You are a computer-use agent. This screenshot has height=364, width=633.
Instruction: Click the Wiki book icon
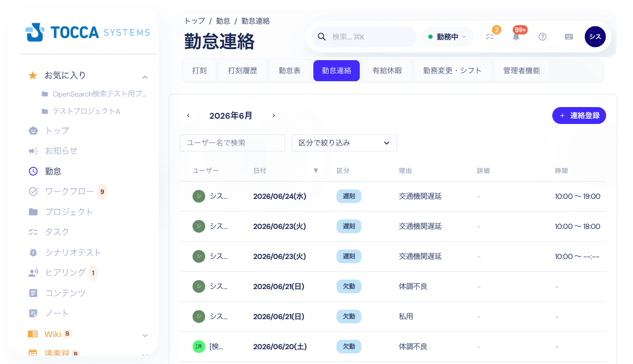33,334
